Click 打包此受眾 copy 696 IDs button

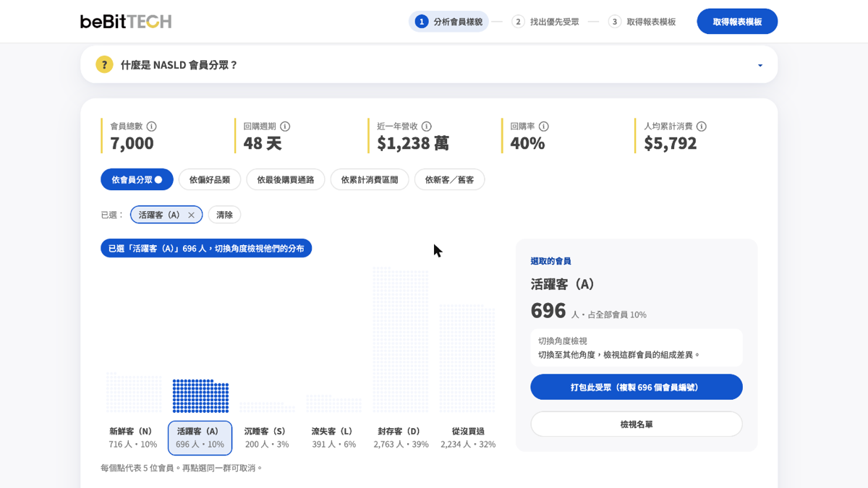coord(637,387)
